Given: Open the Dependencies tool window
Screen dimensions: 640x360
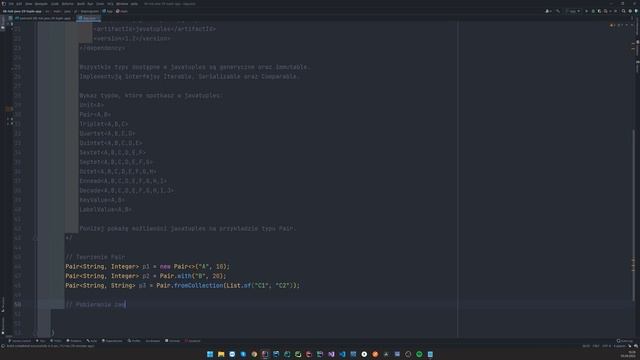Looking at the screenshot, I should (112, 341).
